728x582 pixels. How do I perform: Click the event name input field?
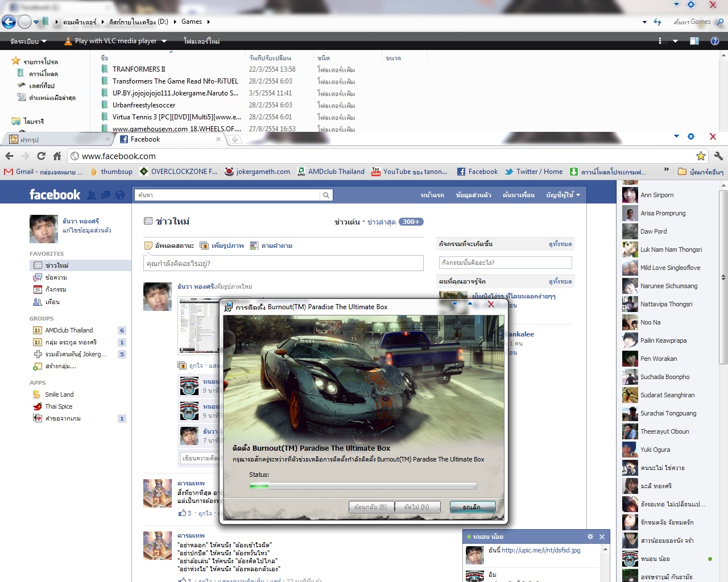pyautogui.click(x=505, y=263)
